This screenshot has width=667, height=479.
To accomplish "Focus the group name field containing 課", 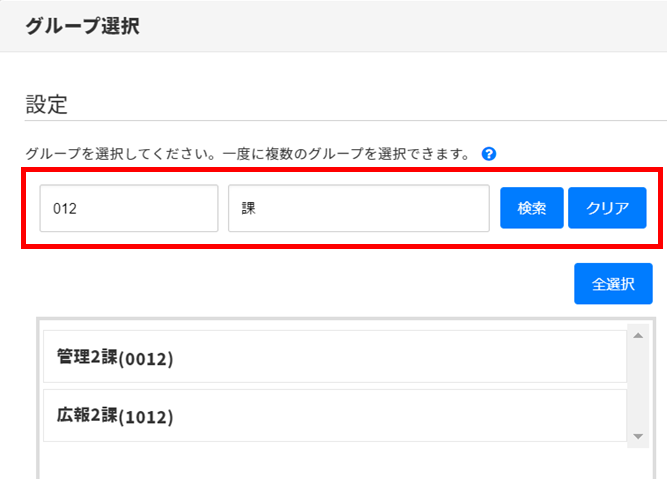I will (358, 209).
